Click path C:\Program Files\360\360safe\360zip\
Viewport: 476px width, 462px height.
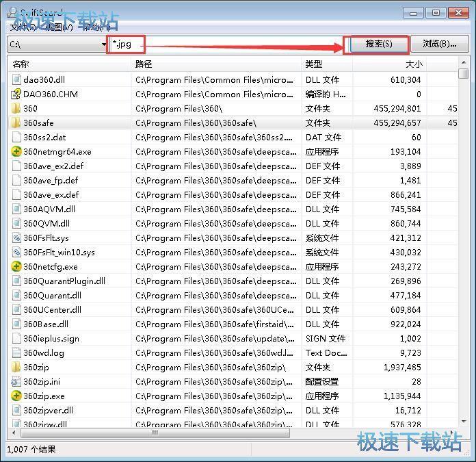[211, 368]
